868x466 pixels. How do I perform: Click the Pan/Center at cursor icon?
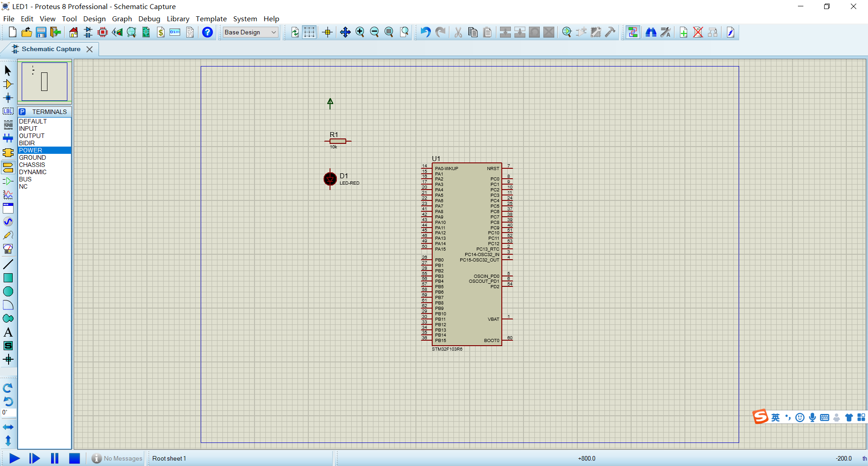(345, 32)
